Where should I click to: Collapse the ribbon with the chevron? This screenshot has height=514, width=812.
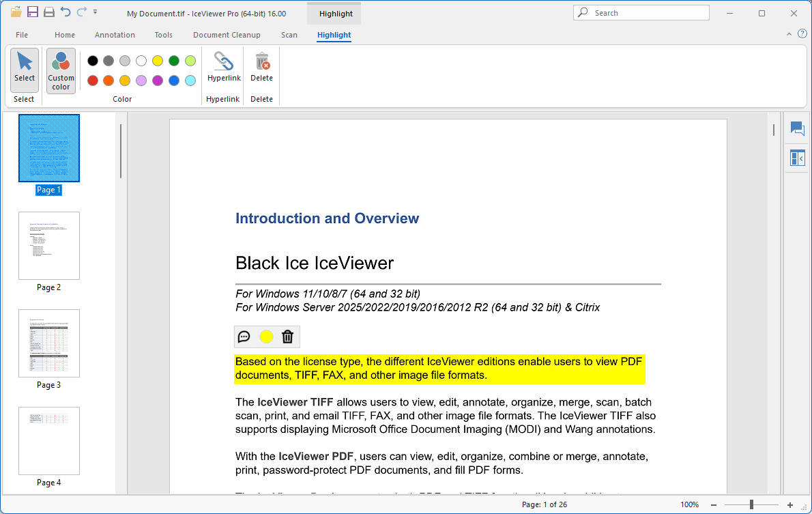click(789, 34)
